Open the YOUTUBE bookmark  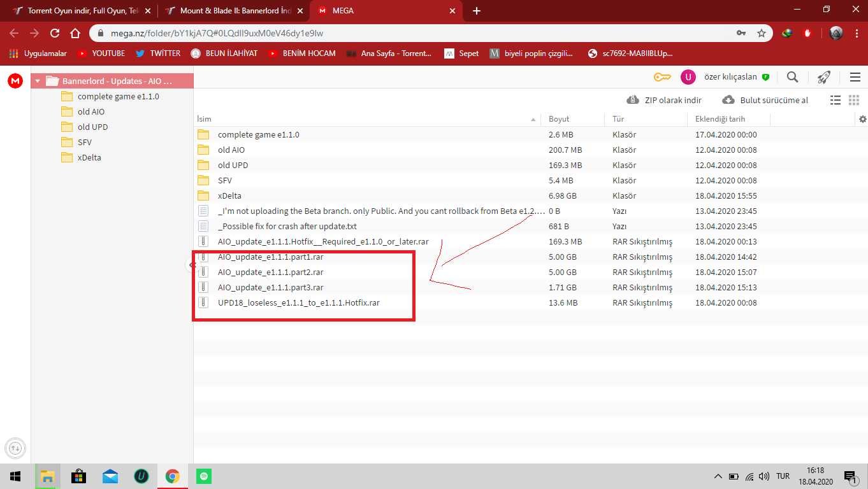click(101, 53)
